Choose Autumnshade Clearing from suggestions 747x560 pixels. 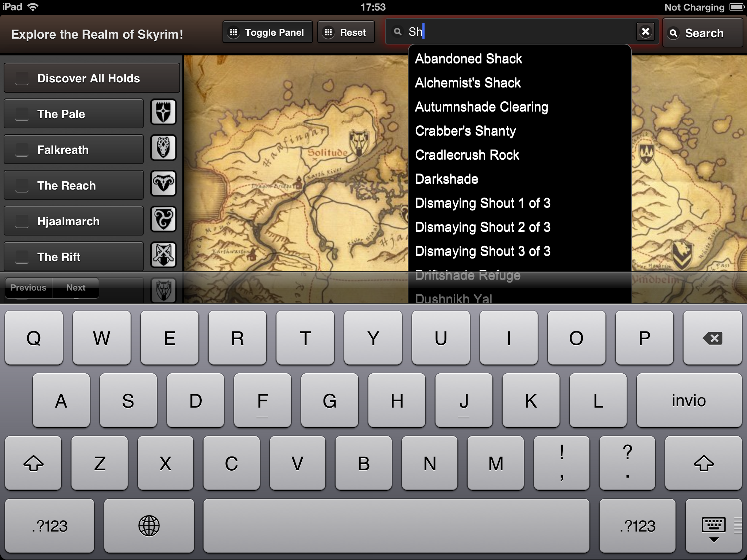[x=519, y=107]
